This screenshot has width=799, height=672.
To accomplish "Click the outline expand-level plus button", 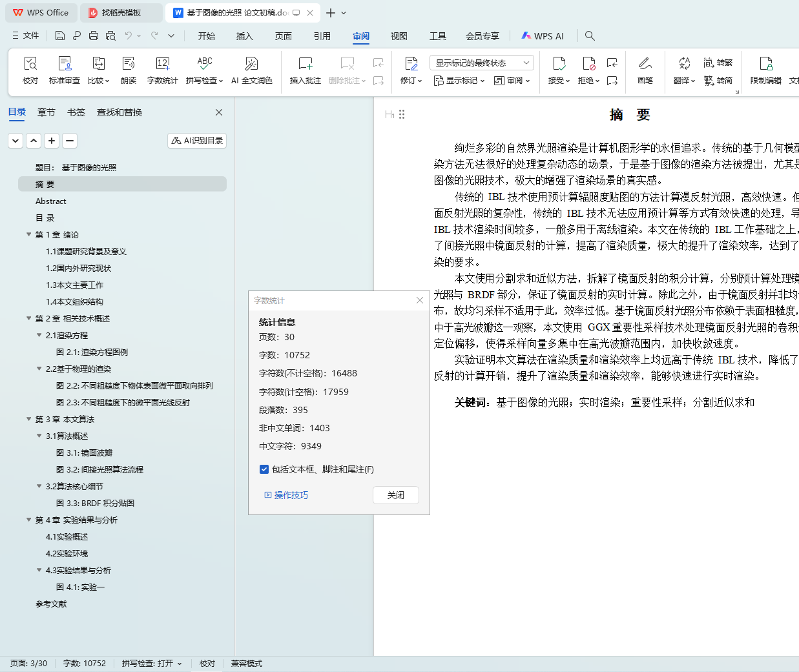I will pyautogui.click(x=52, y=140).
